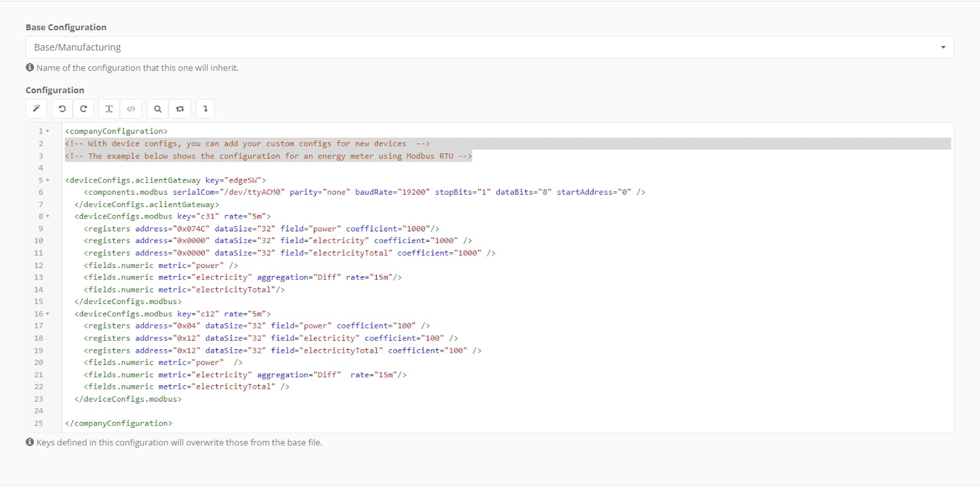Click the key="edgeSW" attribute

233,180
